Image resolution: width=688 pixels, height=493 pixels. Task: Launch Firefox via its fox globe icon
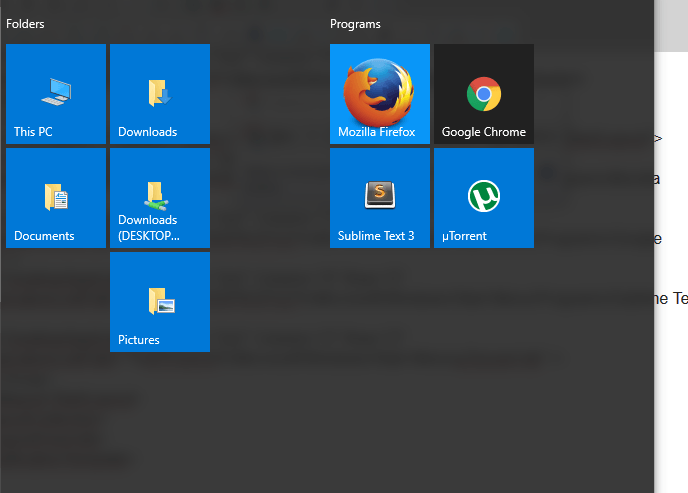pyautogui.click(x=379, y=92)
